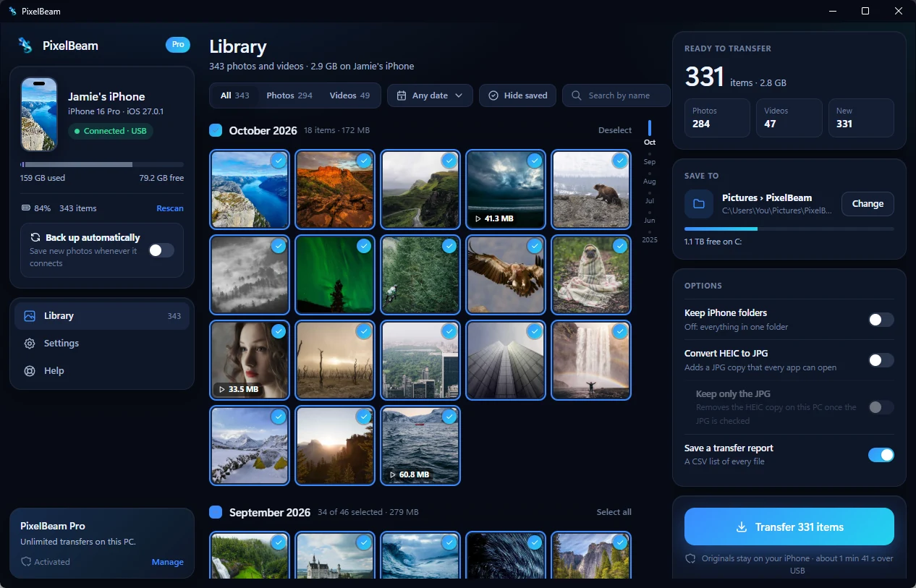Click the folder icon under Save To
916x588 pixels.
pyautogui.click(x=699, y=204)
